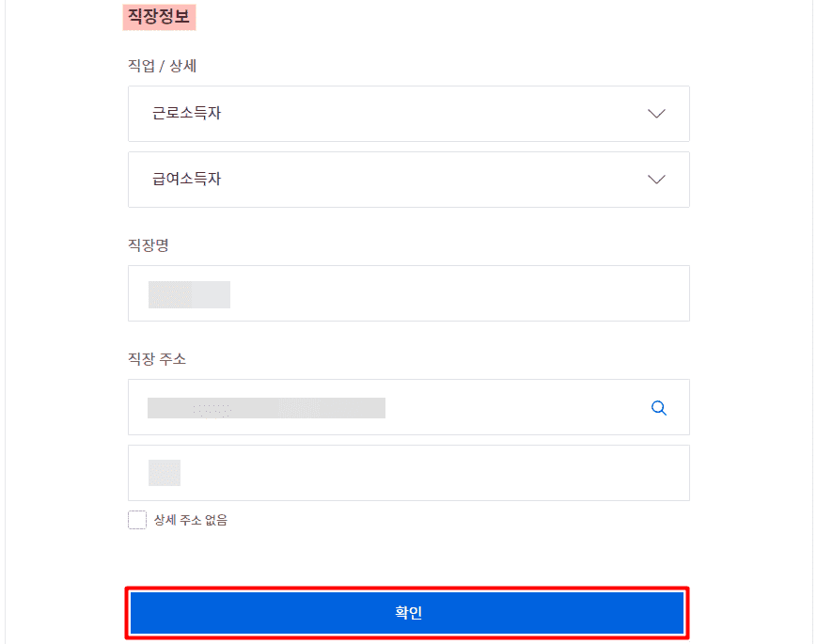Screen dimensions: 817x644
Task: Click the 직장명 field label
Action: 148,245
